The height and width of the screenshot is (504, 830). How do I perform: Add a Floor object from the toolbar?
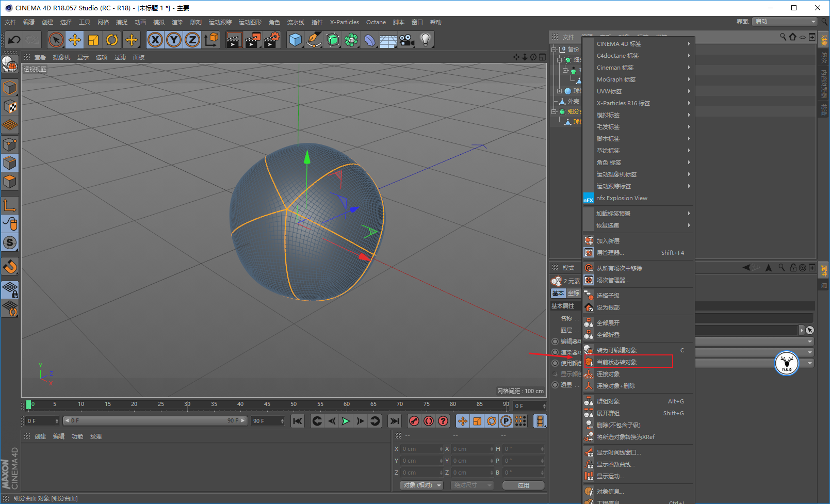point(388,40)
